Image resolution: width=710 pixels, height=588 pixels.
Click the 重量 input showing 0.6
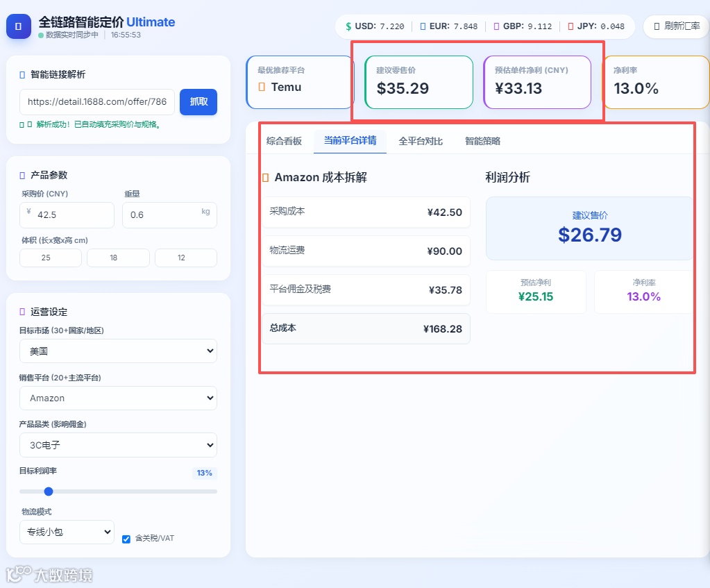[169, 215]
